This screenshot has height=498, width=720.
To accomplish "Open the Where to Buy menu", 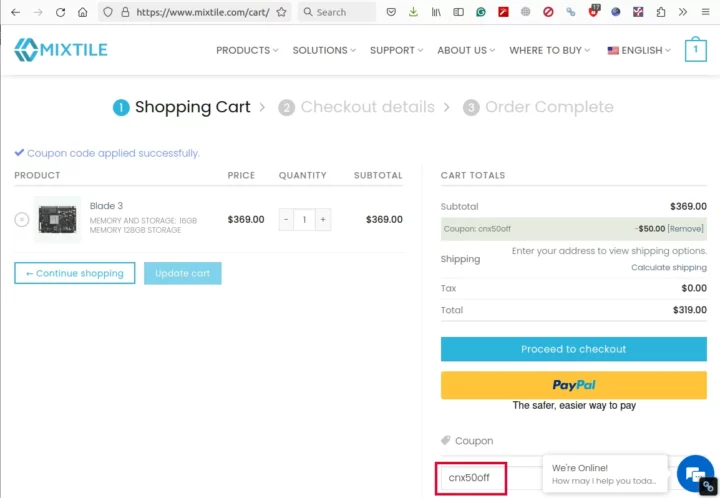I will point(549,50).
